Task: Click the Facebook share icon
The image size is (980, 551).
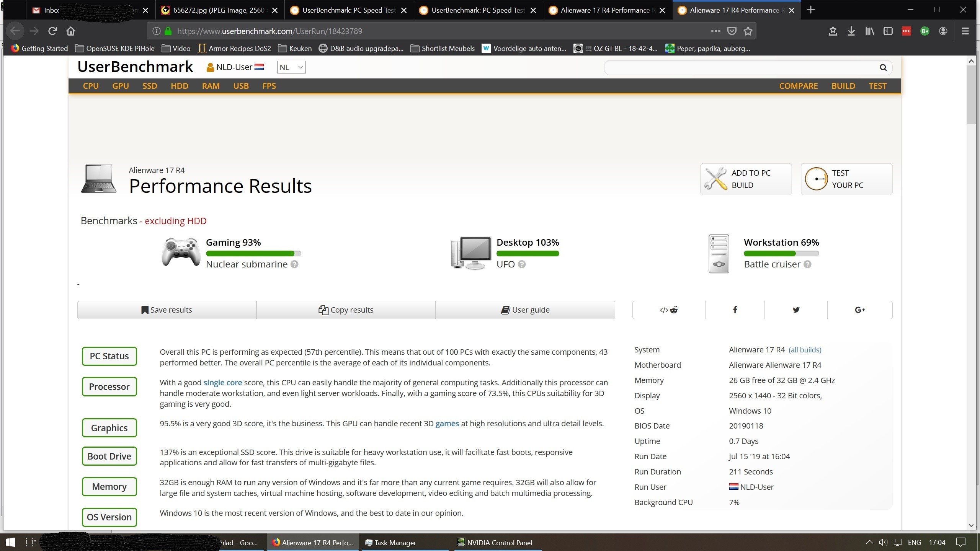Action: tap(735, 310)
